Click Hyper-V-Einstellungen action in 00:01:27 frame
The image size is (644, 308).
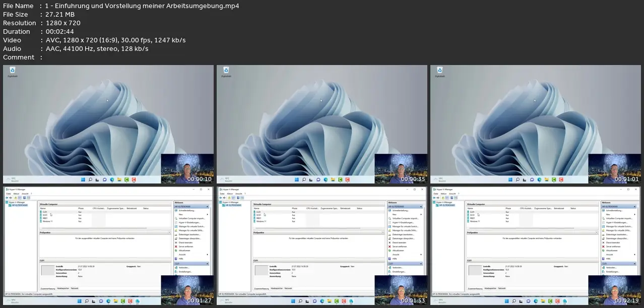(188, 222)
